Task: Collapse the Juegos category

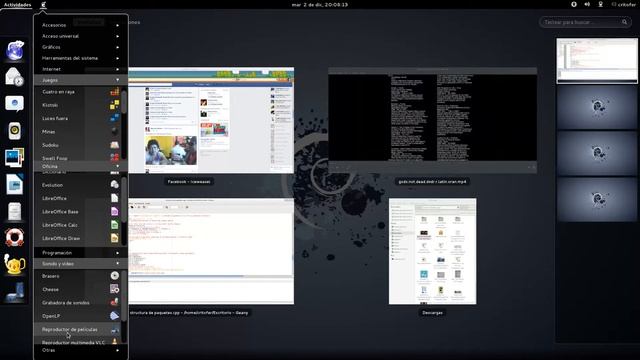Action: click(x=80, y=80)
